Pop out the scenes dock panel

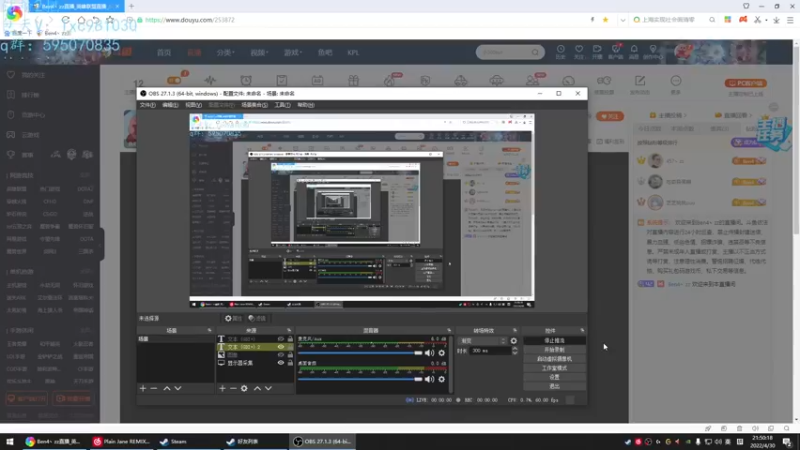pos(209,331)
